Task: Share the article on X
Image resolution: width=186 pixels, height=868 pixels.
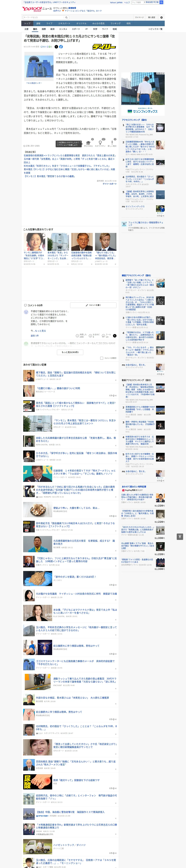Action: [x=56, y=47]
